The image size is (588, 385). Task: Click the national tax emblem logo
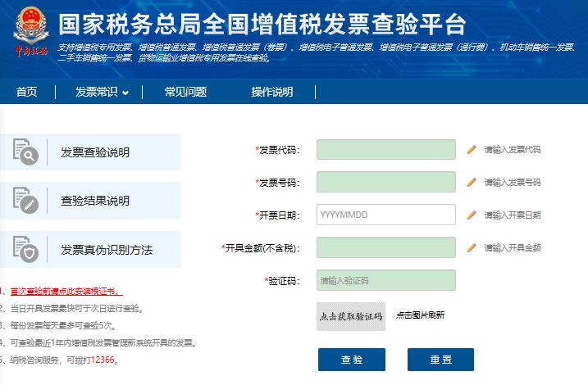coord(31,32)
